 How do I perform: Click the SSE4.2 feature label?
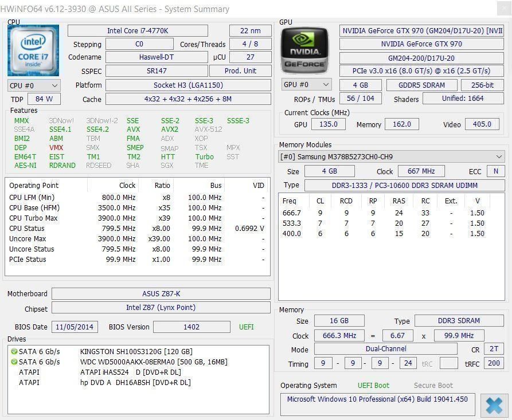[x=97, y=129]
